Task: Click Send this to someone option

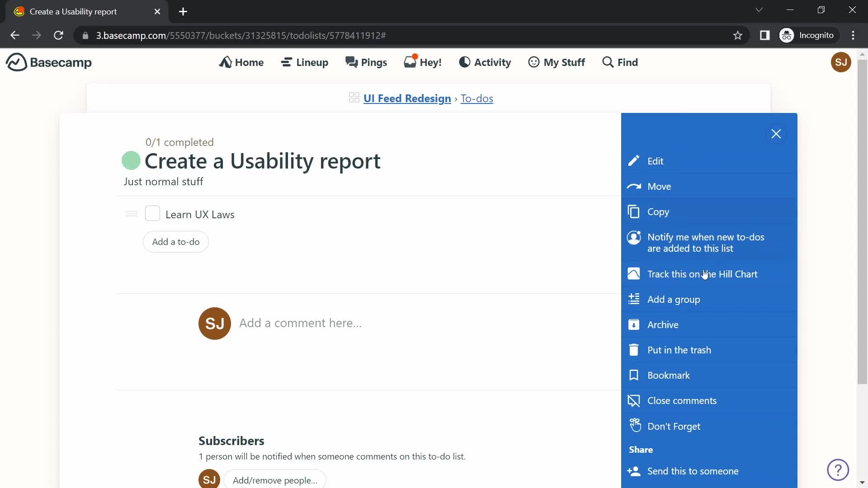Action: [x=693, y=471]
